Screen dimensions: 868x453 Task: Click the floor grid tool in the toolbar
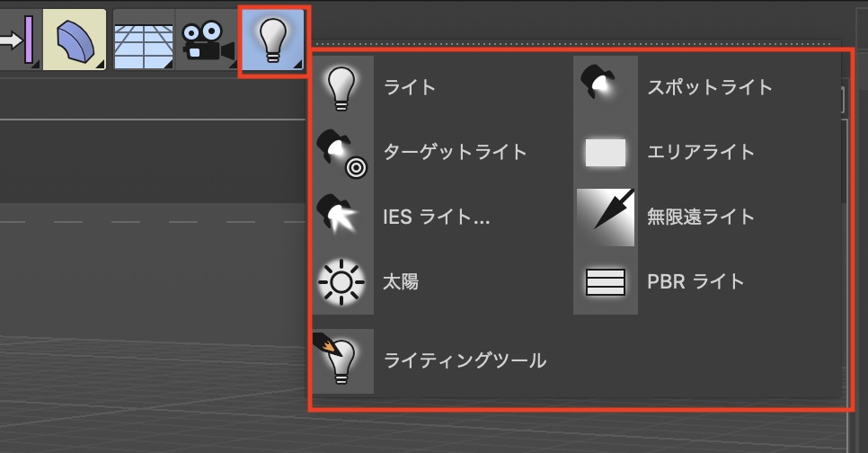click(144, 40)
